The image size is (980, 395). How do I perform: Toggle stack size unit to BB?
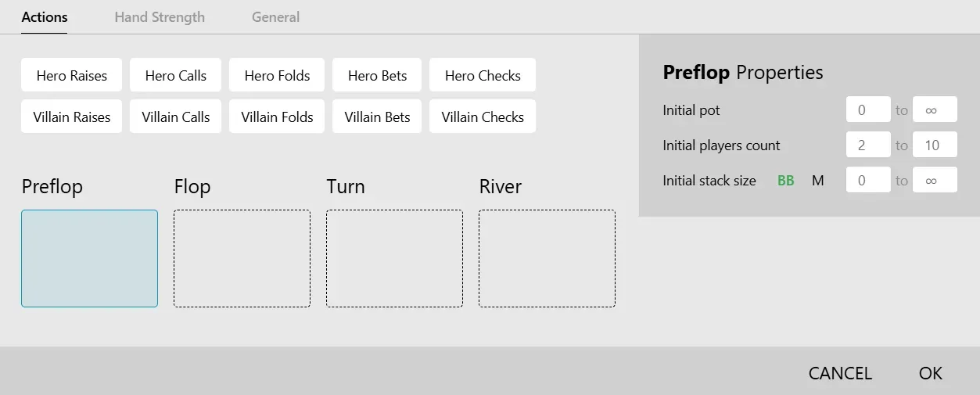[x=785, y=181]
